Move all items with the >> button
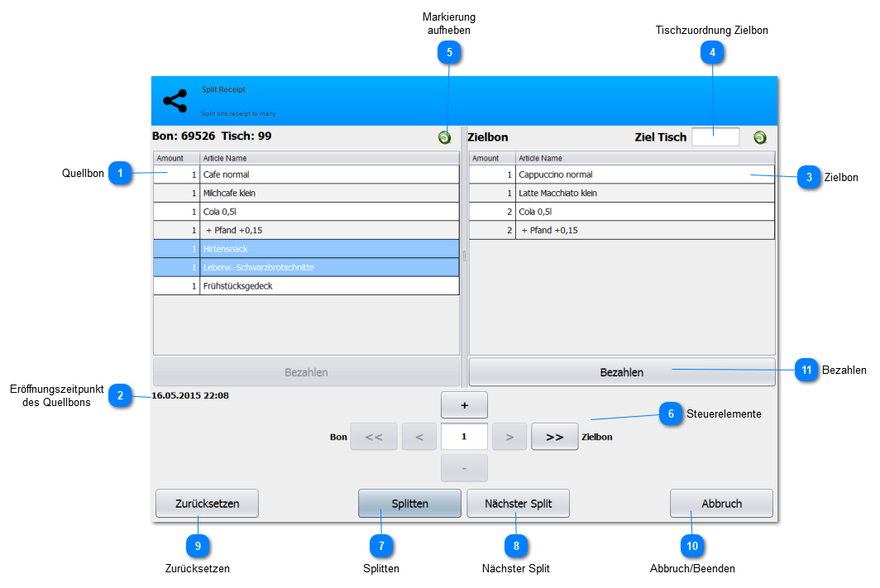Screen dimensions: 880x588 click(554, 437)
